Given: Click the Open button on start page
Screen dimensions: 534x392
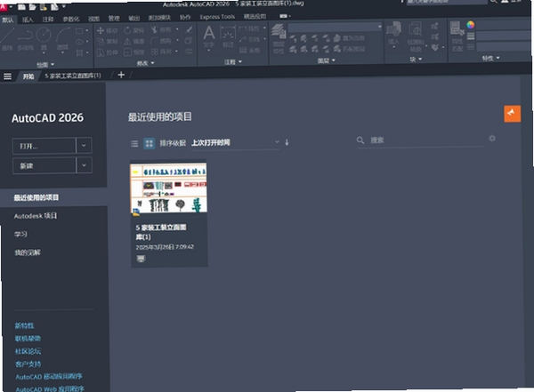Looking at the screenshot, I should pyautogui.click(x=44, y=146).
